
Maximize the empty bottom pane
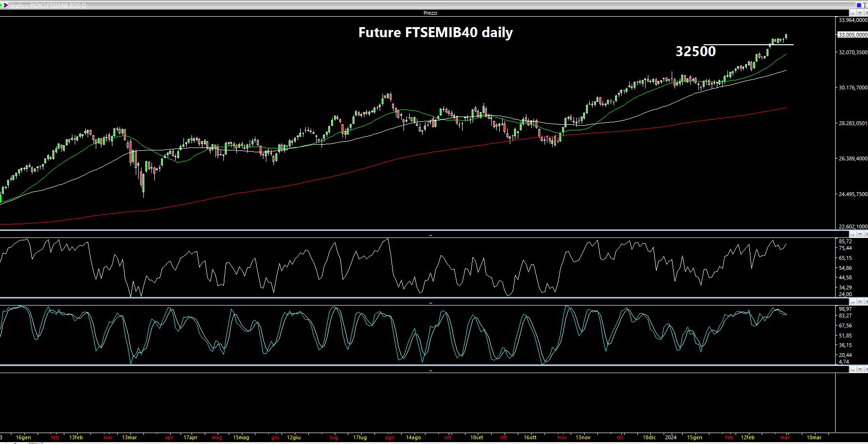[x=860, y=369]
